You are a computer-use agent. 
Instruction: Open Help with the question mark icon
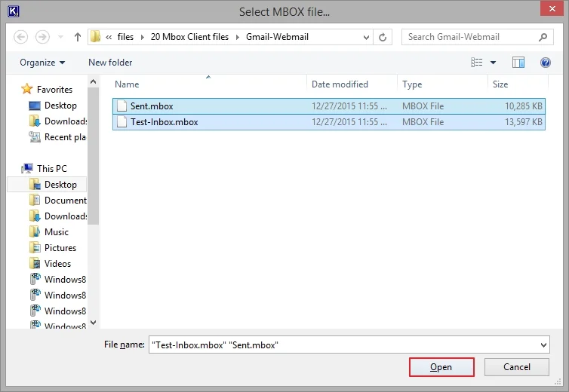[546, 63]
